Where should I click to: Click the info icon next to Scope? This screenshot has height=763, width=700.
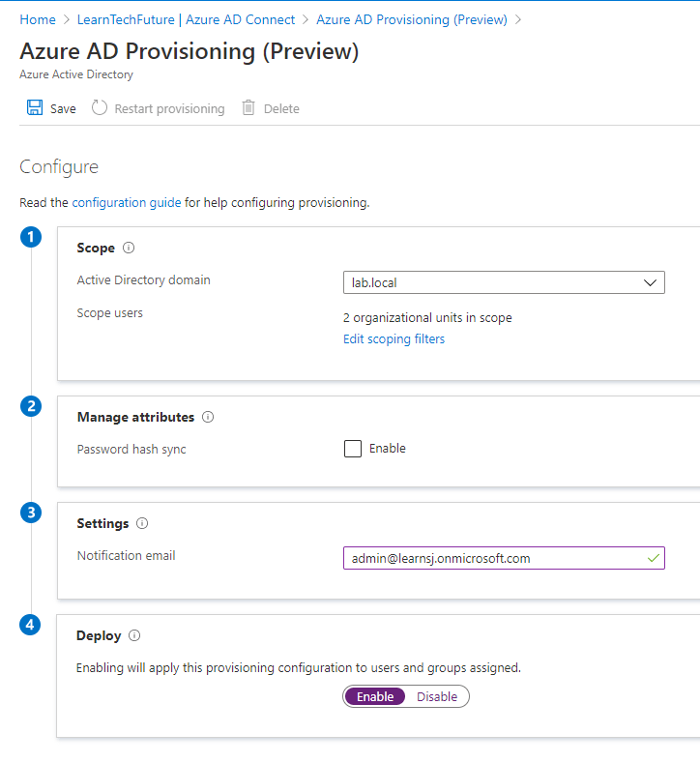[x=129, y=249]
